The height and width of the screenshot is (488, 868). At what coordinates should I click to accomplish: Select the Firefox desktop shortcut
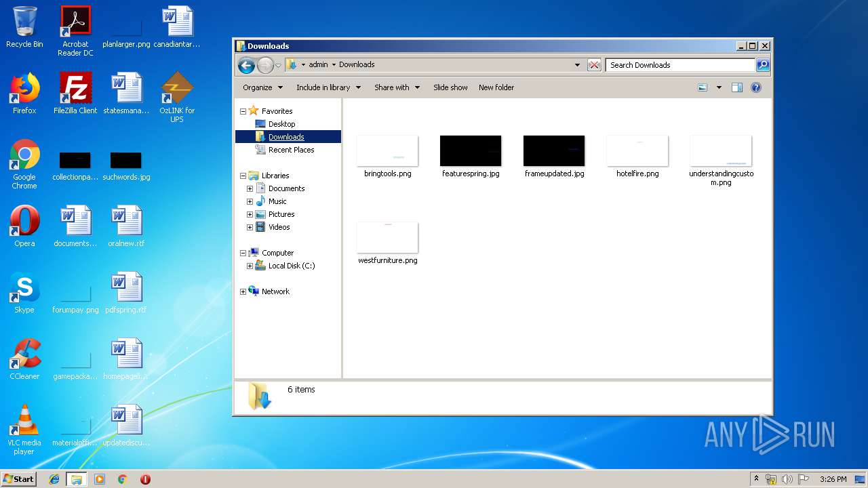tap(24, 94)
